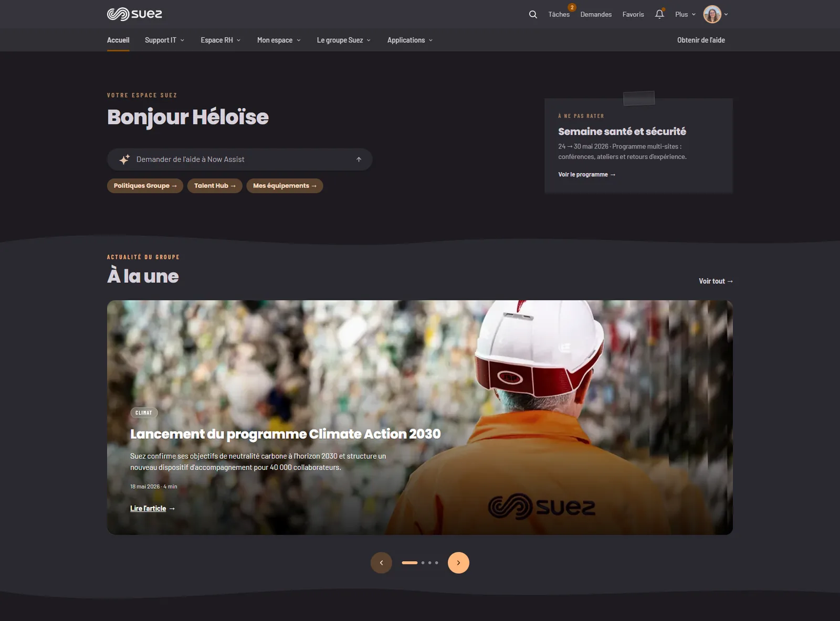The height and width of the screenshot is (621, 840).
Task: Select the second carousel dot
Action: 423,563
